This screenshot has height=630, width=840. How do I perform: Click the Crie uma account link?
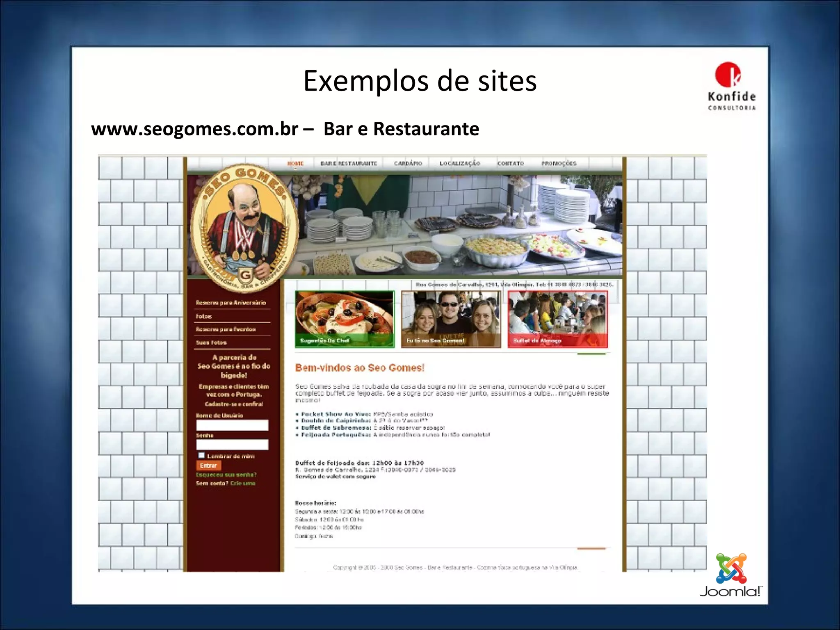click(243, 484)
